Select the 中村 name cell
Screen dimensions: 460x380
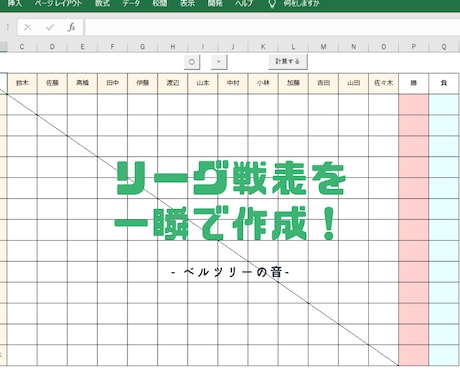[233, 83]
